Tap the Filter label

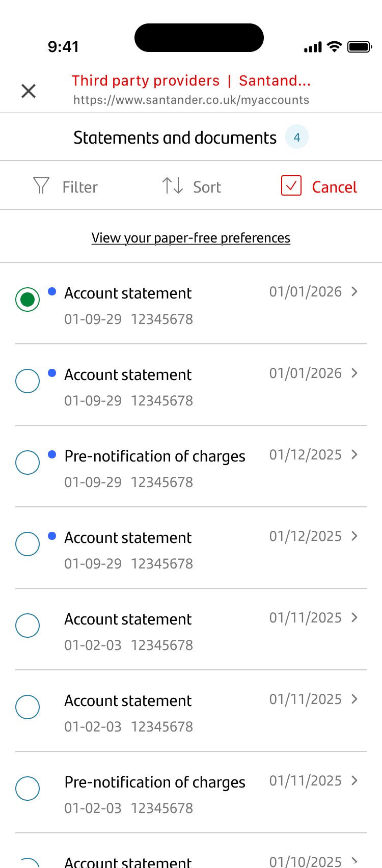(80, 187)
